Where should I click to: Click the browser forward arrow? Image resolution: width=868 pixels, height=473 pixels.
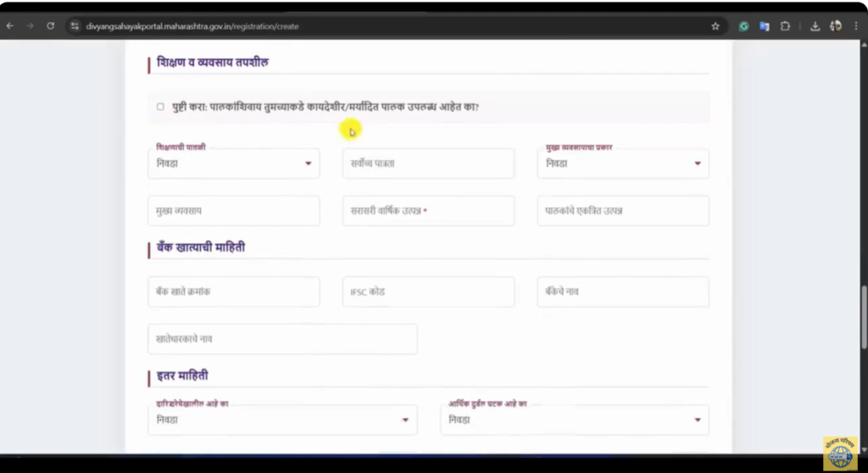click(31, 26)
